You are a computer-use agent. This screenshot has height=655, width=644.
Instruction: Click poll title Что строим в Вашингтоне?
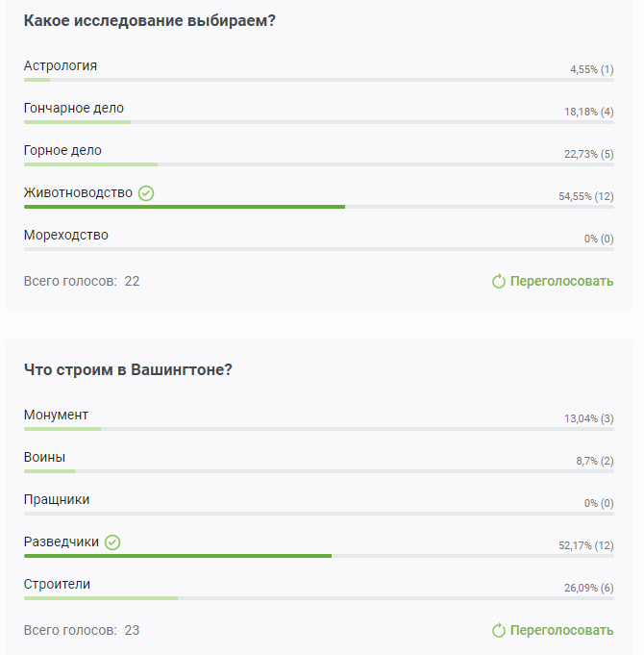[x=128, y=370]
